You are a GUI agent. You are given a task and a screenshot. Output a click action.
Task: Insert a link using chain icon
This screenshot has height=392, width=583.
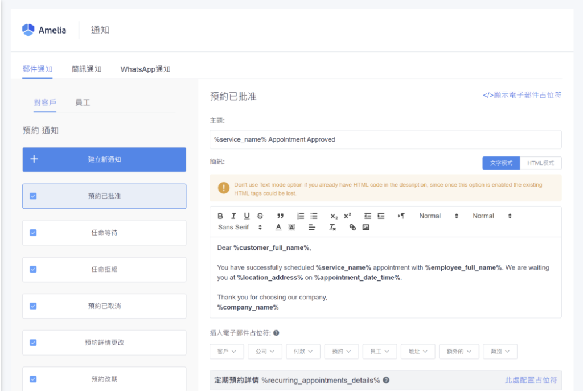pyautogui.click(x=352, y=227)
